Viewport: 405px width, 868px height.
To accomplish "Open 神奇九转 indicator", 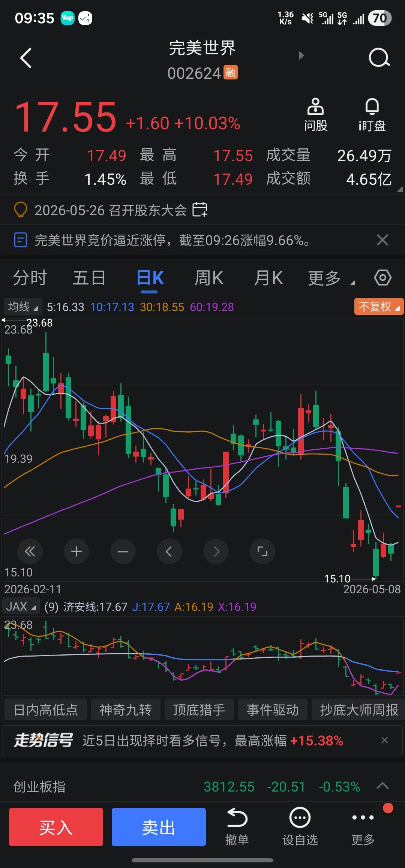I will coord(126,709).
